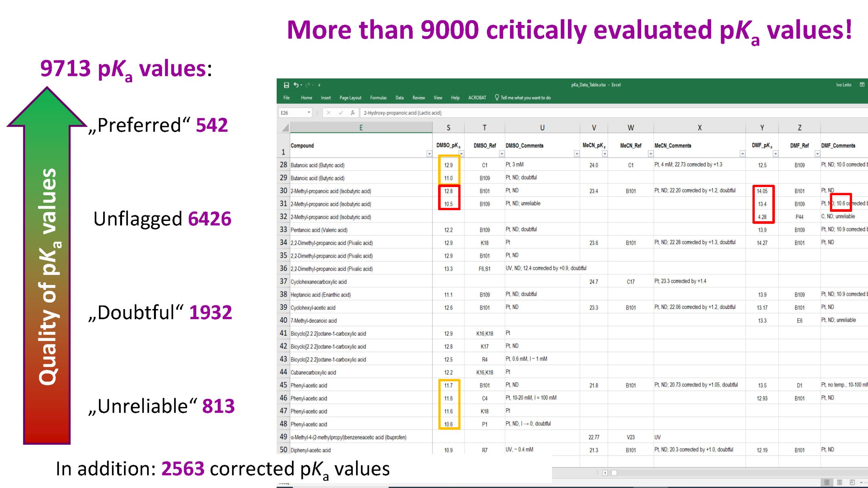Open the Page Layout ribbon tab

pyautogui.click(x=350, y=98)
